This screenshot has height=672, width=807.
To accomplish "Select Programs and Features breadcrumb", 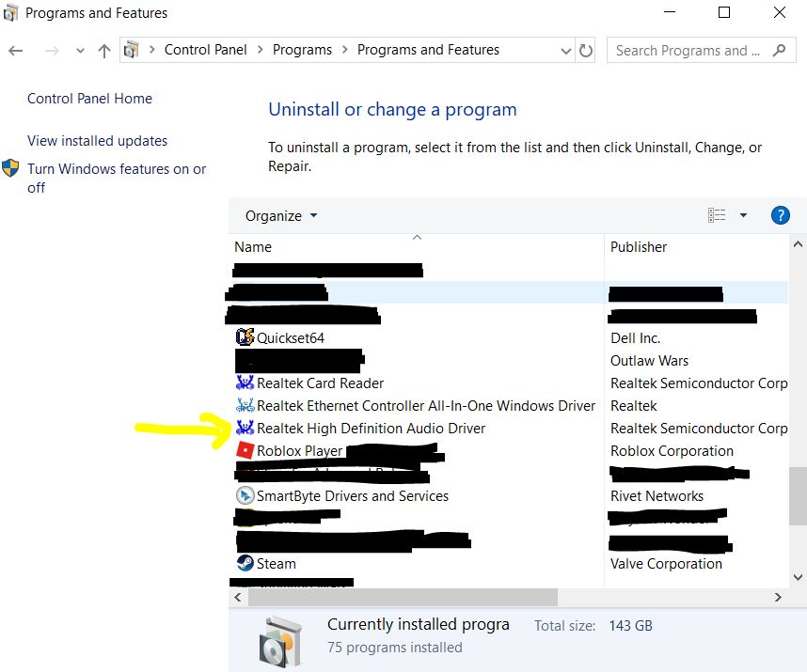I will tap(428, 50).
